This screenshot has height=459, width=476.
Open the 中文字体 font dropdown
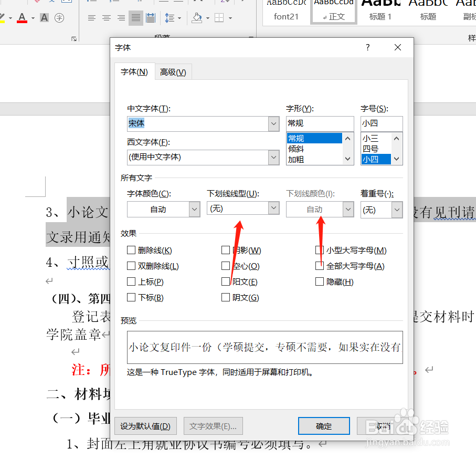click(273, 123)
